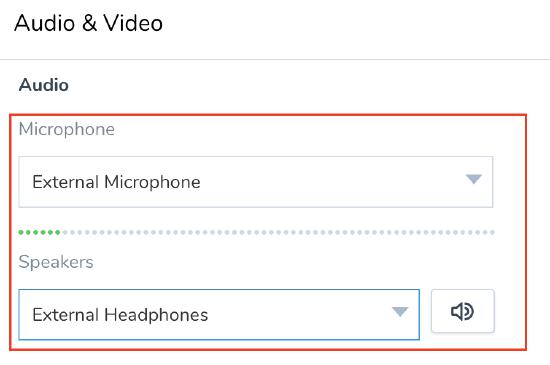Click the green microphone level dots
550x365 pixels.
(x=39, y=232)
